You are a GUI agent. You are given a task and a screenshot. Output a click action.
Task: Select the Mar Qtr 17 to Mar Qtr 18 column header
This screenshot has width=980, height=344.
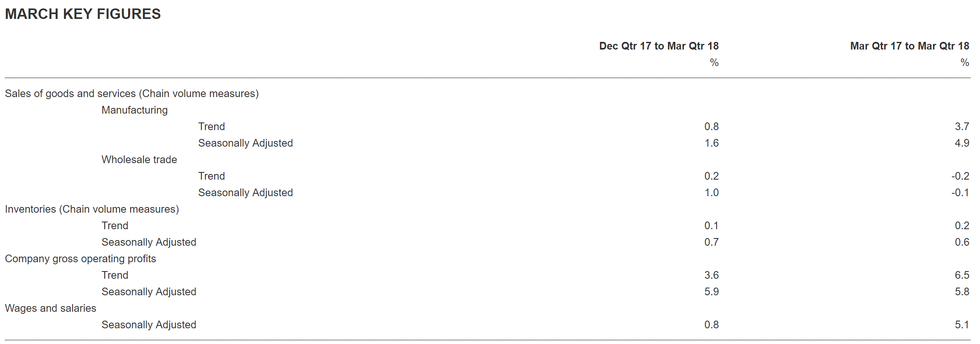909,46
